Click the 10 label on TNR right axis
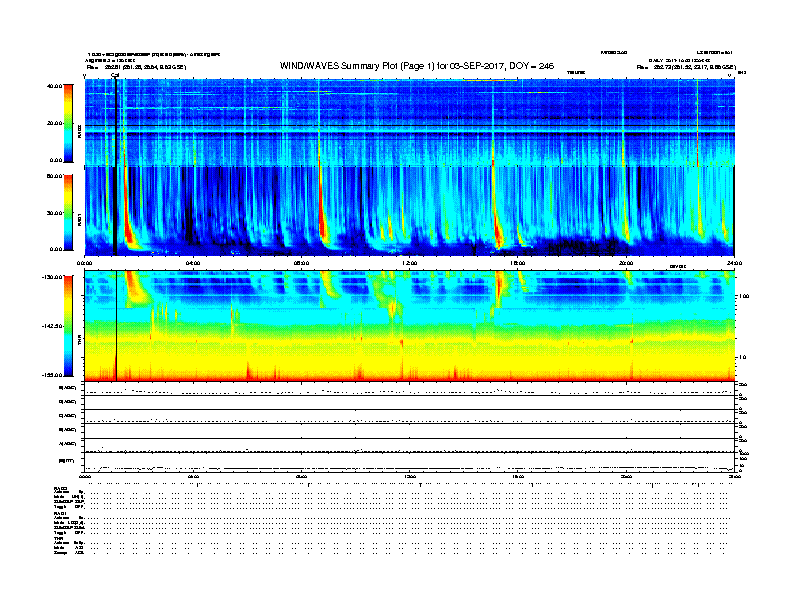The image size is (792, 612). (x=742, y=358)
